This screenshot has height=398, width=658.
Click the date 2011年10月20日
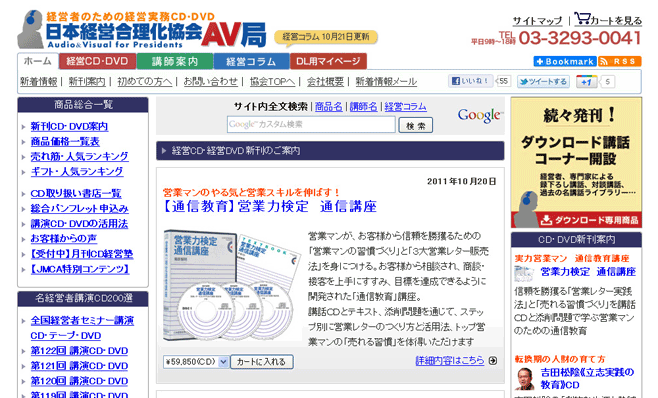pyautogui.click(x=461, y=181)
